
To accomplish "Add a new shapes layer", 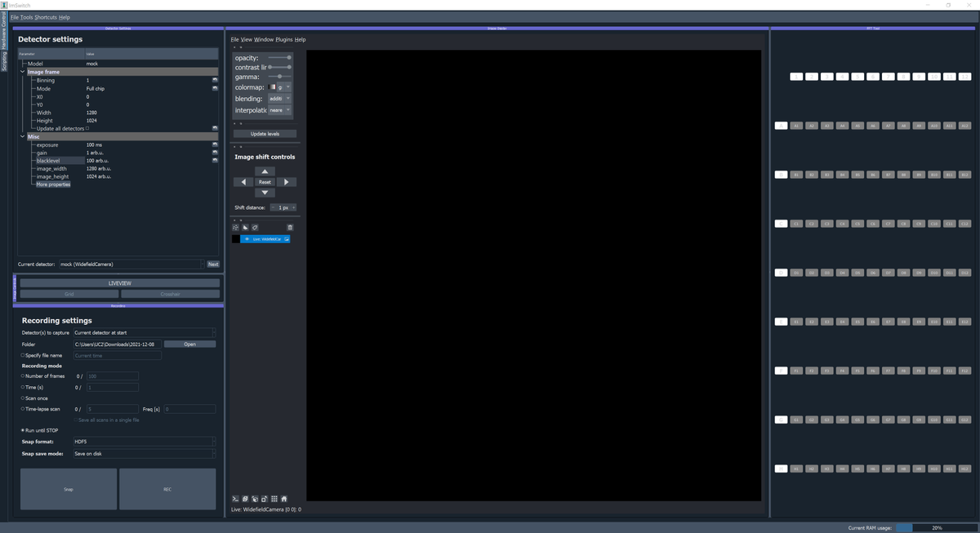I will [245, 227].
